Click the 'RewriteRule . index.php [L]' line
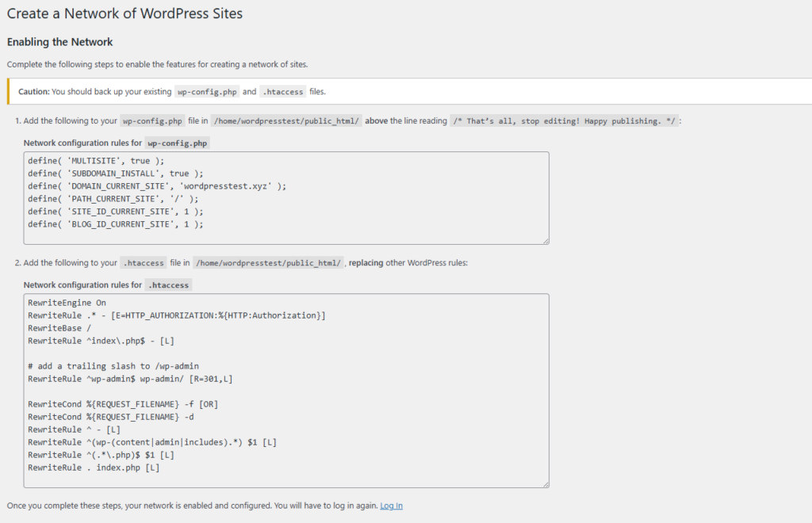This screenshot has width=812, height=523. point(94,468)
